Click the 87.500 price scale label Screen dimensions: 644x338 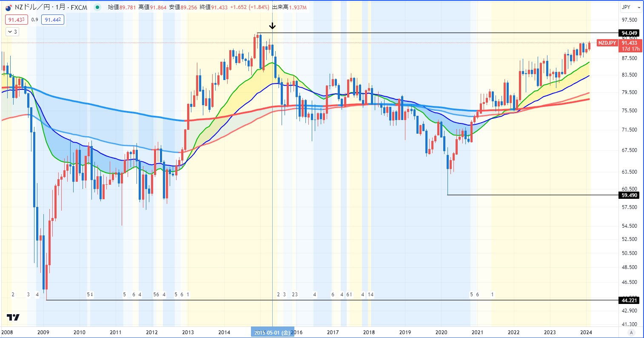[x=629, y=58]
